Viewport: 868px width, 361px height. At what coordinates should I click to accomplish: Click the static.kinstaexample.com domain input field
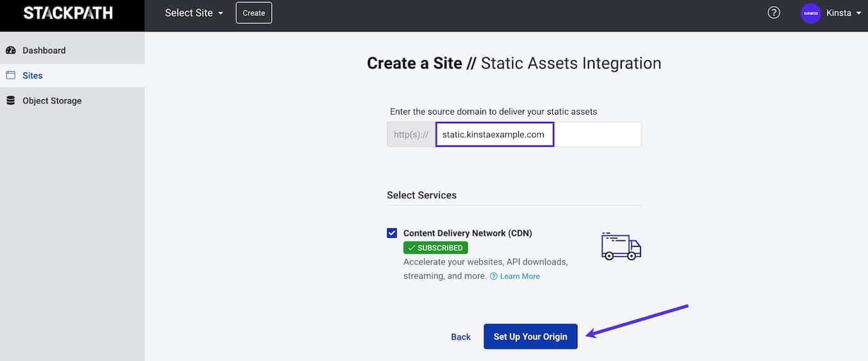(494, 134)
